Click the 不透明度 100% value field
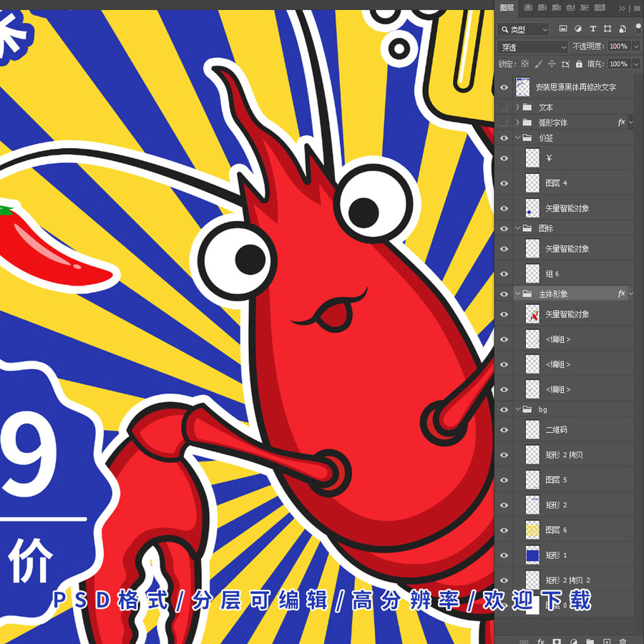This screenshot has height=644, width=644. 619,47
